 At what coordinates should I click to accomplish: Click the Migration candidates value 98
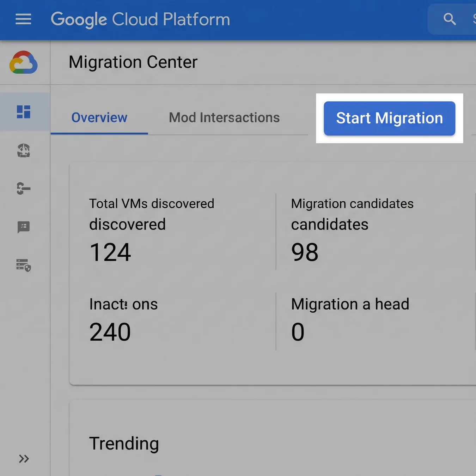point(305,252)
